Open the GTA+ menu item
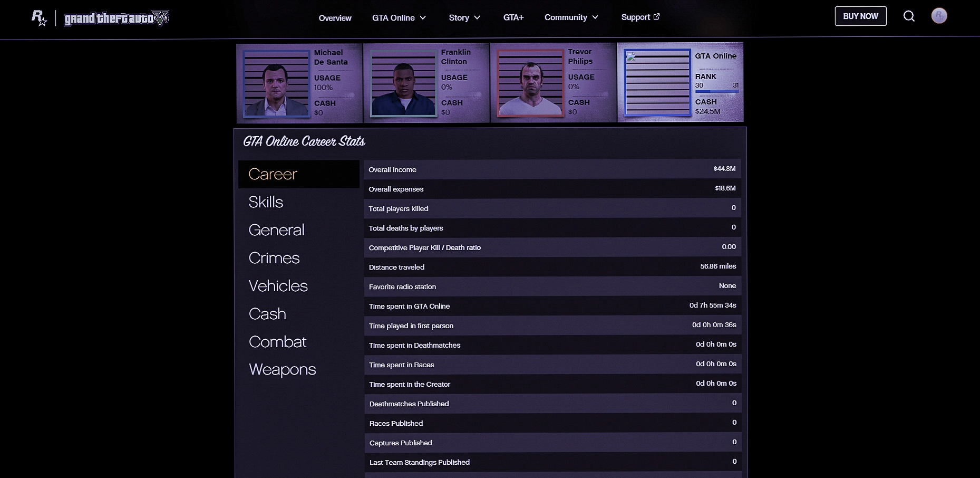 tap(513, 17)
